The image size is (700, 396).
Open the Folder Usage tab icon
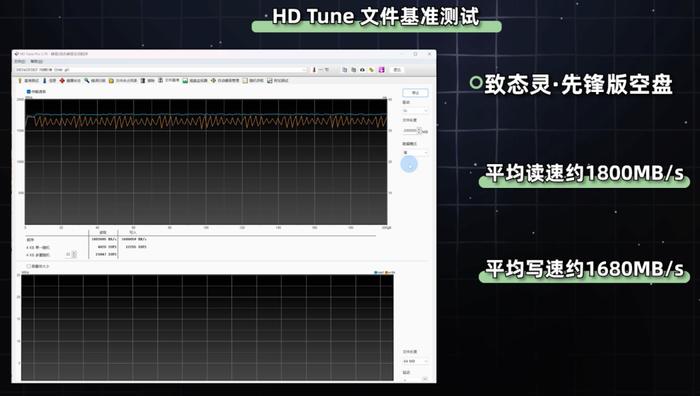click(x=123, y=81)
